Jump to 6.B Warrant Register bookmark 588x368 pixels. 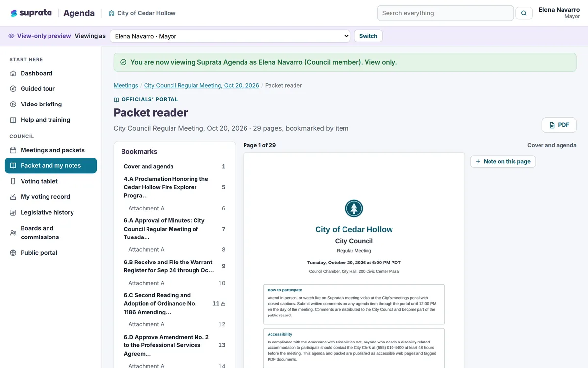tap(174, 266)
